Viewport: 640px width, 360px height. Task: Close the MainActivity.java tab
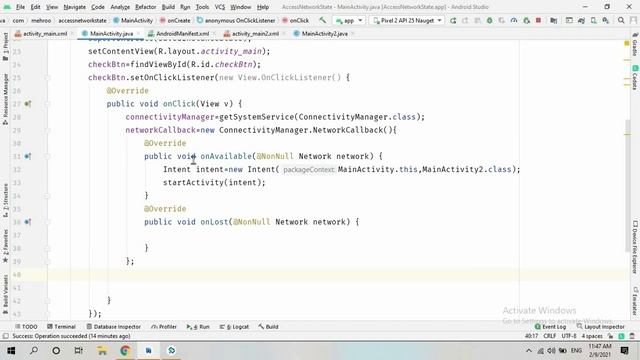138,33
